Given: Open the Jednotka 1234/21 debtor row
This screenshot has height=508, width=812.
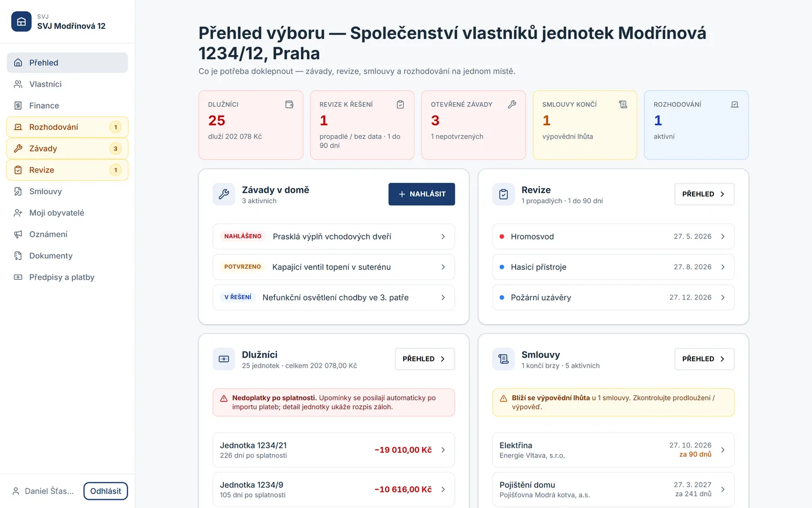Looking at the screenshot, I should (333, 450).
